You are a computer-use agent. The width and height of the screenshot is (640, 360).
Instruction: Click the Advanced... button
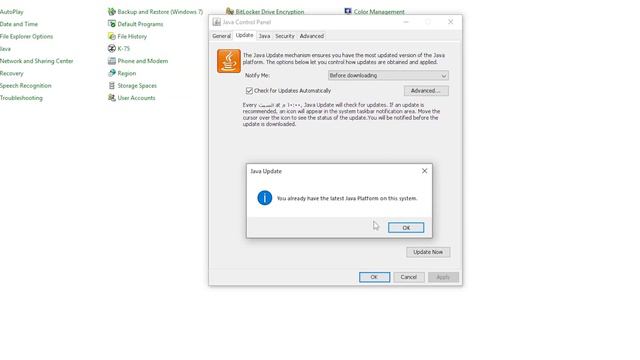[426, 91]
